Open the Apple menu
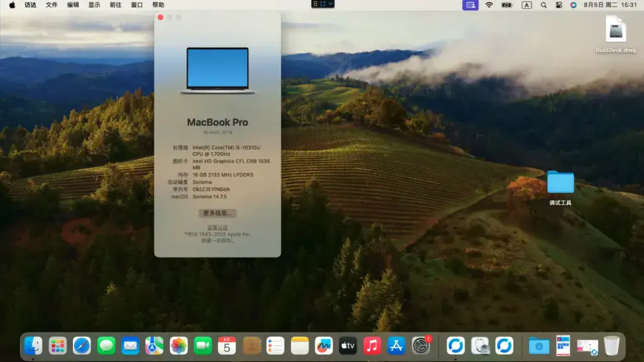 point(13,5)
